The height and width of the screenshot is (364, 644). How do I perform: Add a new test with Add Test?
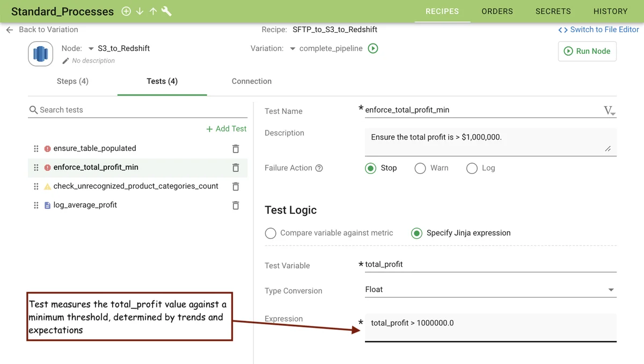tap(226, 129)
